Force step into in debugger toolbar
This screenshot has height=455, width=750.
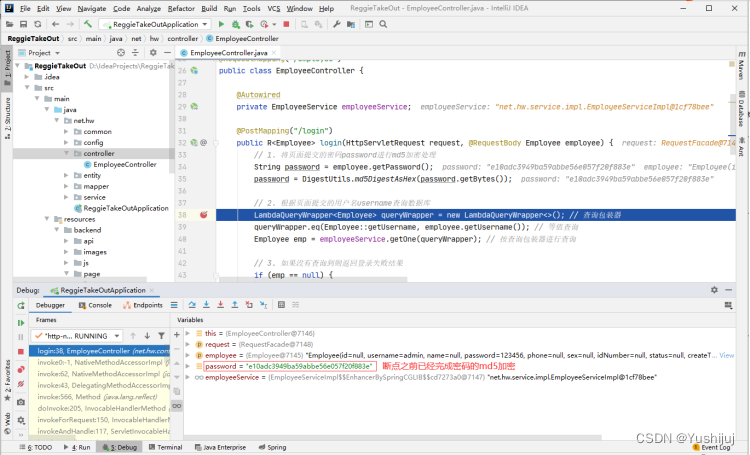click(x=221, y=305)
